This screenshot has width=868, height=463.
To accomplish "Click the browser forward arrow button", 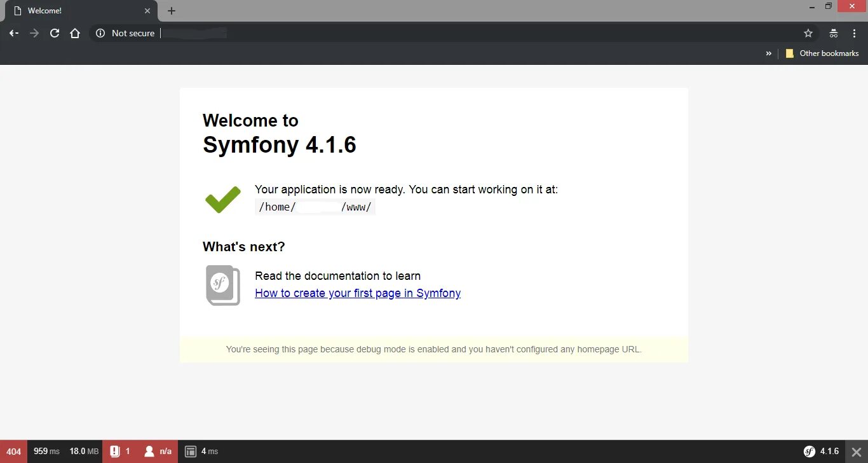I will [x=34, y=33].
